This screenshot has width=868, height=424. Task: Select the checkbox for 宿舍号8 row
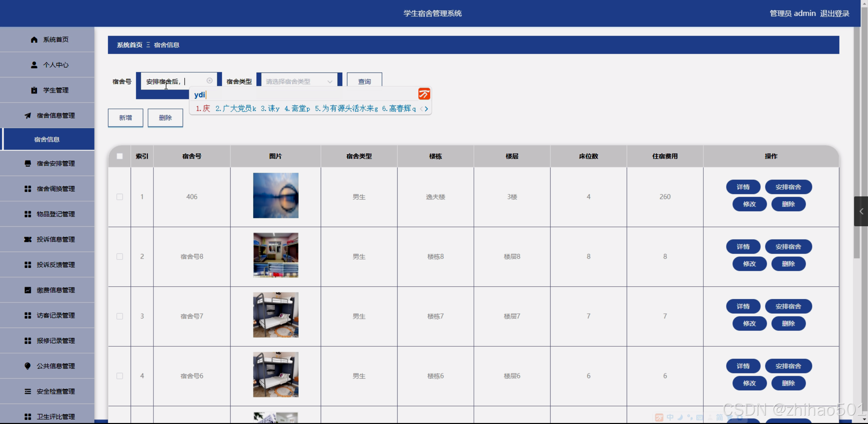pyautogui.click(x=120, y=257)
